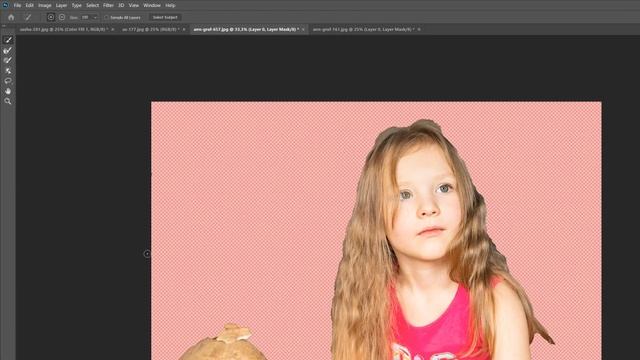The image size is (640, 360).
Task: Close the last 25% Layer Mask tab
Action: point(419,29)
